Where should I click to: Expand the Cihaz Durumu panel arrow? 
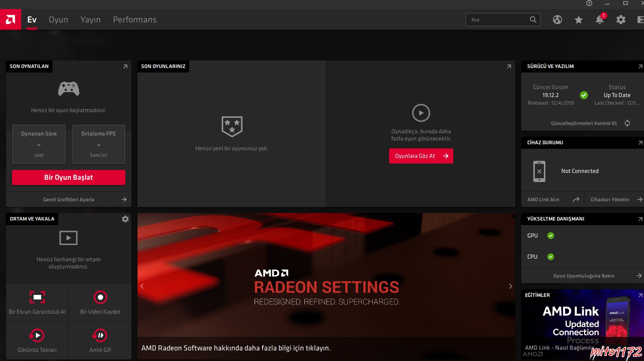[640, 143]
